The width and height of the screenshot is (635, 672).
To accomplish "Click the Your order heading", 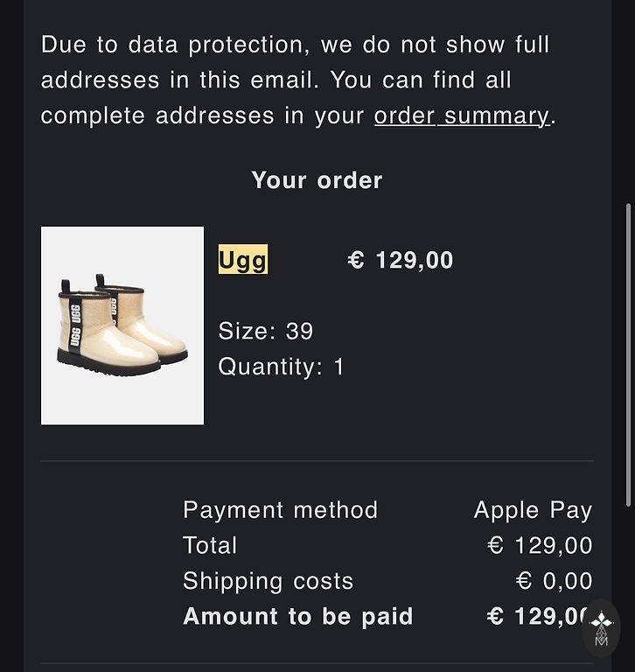I will pyautogui.click(x=317, y=180).
